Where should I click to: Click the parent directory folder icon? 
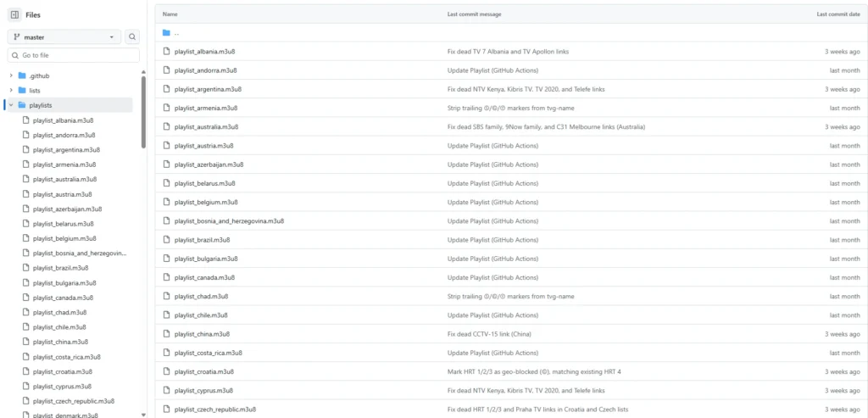click(x=166, y=33)
